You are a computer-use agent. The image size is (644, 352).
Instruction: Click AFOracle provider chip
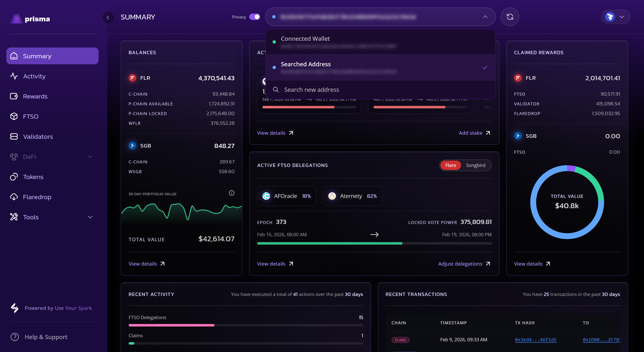click(286, 196)
